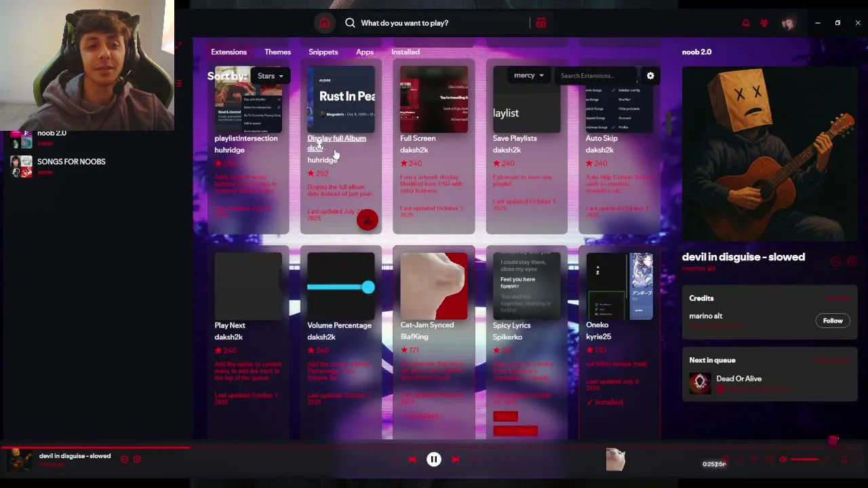
Task: Click daksh2k under Full Screen
Action: pyautogui.click(x=414, y=150)
